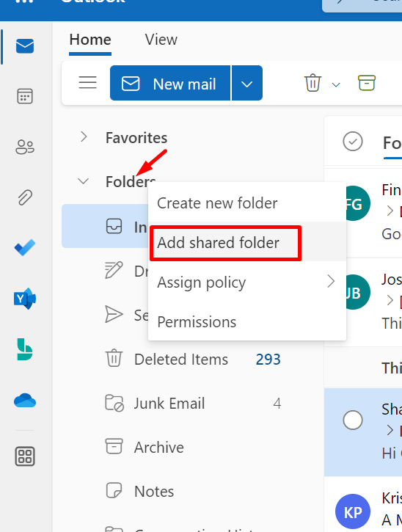Viewport: 402px width, 532px height.
Task: Collapse the Folders section chevron
Action: (x=84, y=181)
